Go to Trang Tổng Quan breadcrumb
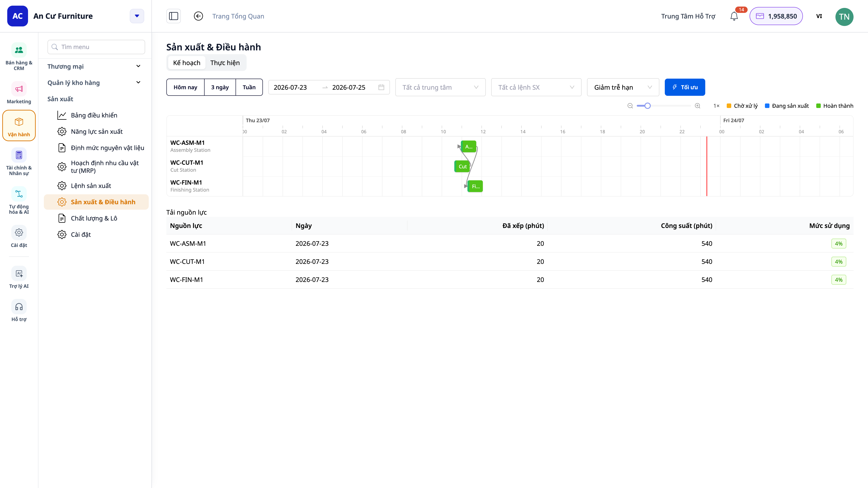The height and width of the screenshot is (488, 868). click(238, 16)
